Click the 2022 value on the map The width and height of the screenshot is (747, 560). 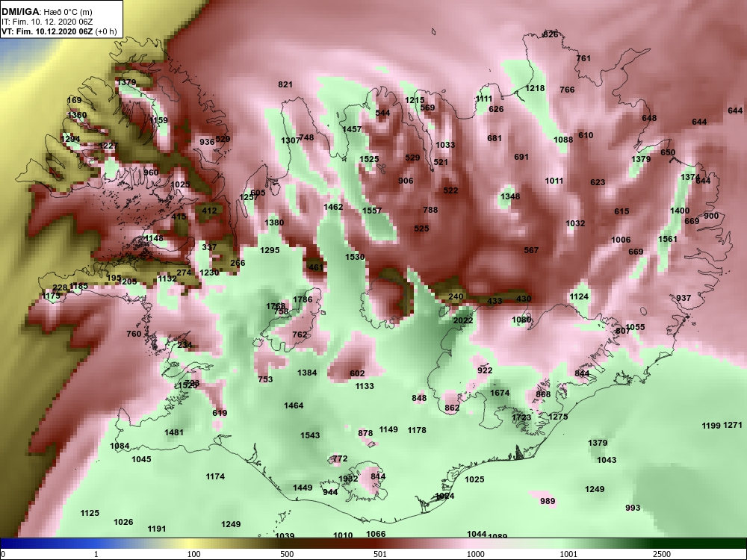463,320
